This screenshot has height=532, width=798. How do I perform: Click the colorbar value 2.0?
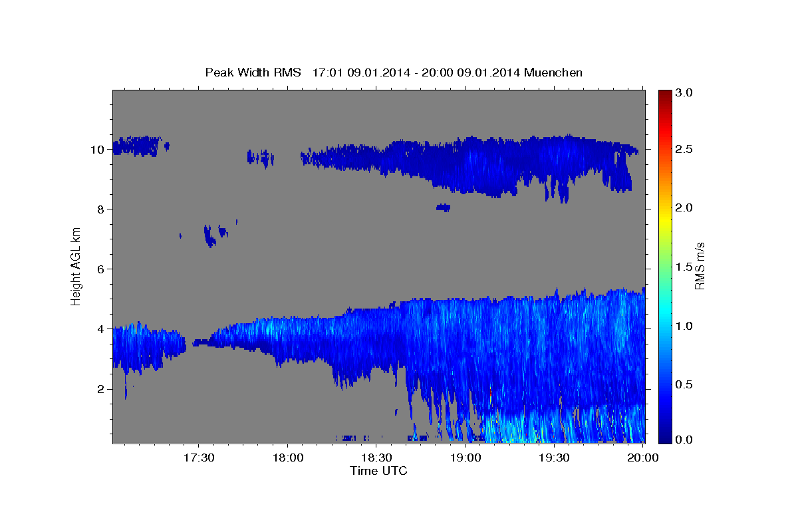pyautogui.click(x=685, y=208)
